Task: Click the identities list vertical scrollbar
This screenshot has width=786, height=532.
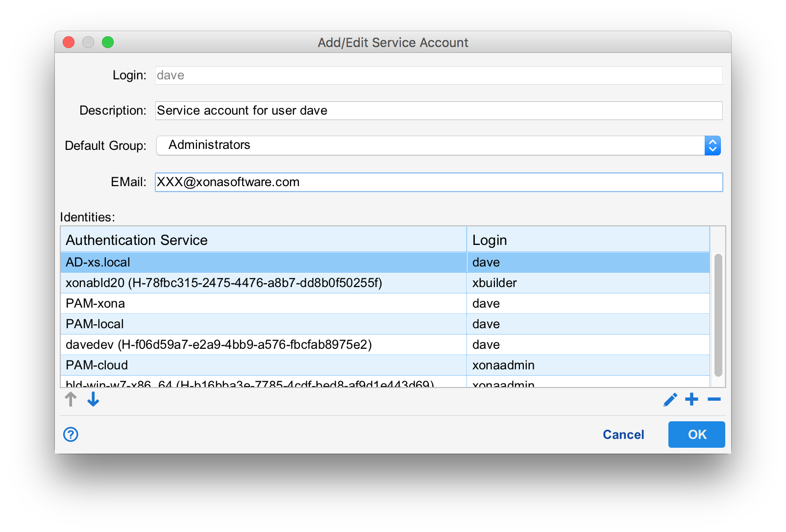Action: tap(718, 314)
